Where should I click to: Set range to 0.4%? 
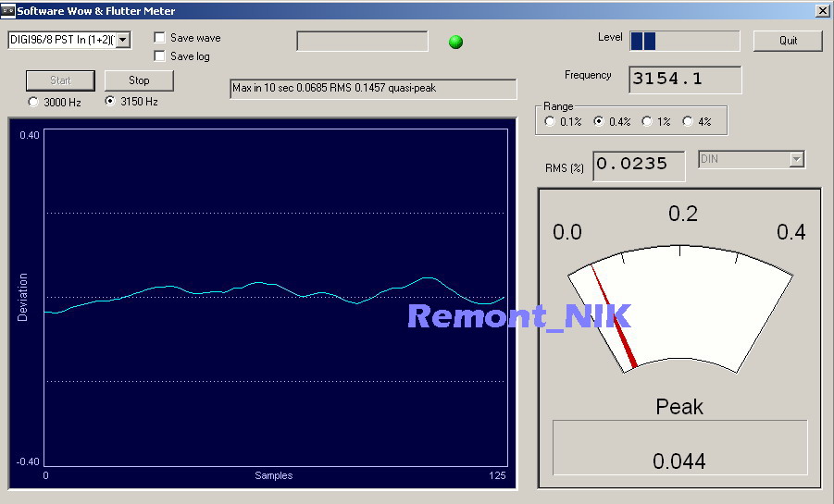pos(599,121)
